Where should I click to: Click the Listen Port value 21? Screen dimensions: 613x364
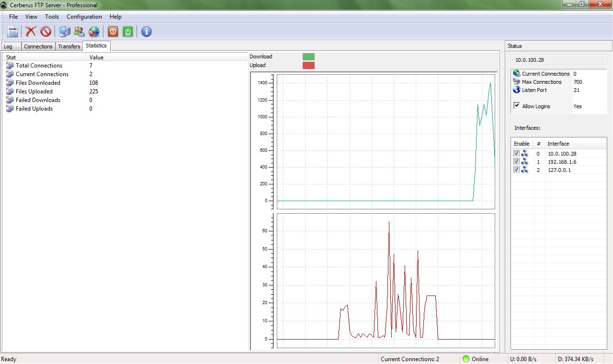(576, 90)
